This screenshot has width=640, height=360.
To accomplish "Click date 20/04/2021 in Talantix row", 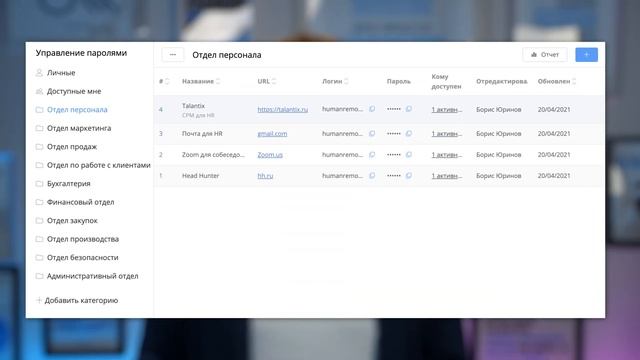I will (x=554, y=109).
